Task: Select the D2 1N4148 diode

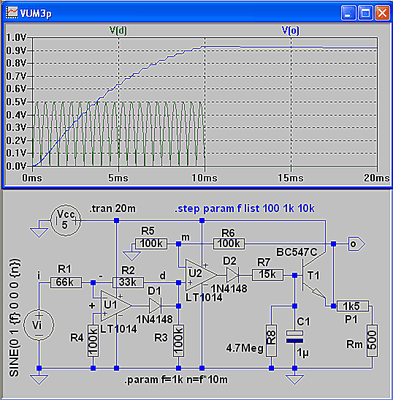Action: pyautogui.click(x=232, y=275)
